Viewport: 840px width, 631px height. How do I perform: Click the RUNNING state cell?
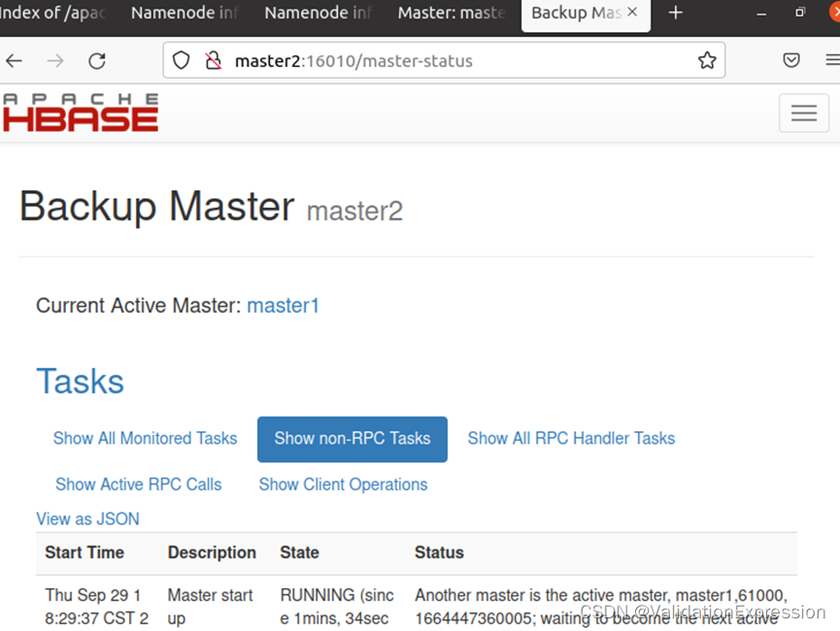pyautogui.click(x=337, y=606)
